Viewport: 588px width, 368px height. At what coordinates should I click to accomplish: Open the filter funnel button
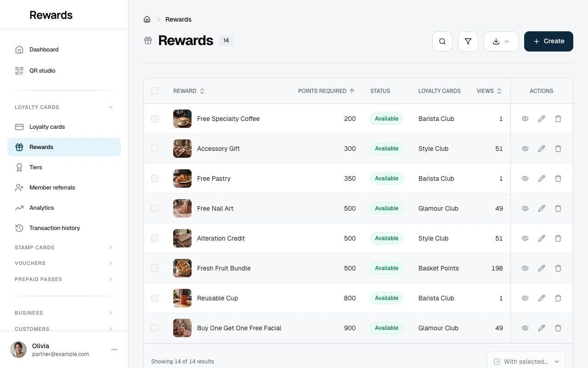468,41
